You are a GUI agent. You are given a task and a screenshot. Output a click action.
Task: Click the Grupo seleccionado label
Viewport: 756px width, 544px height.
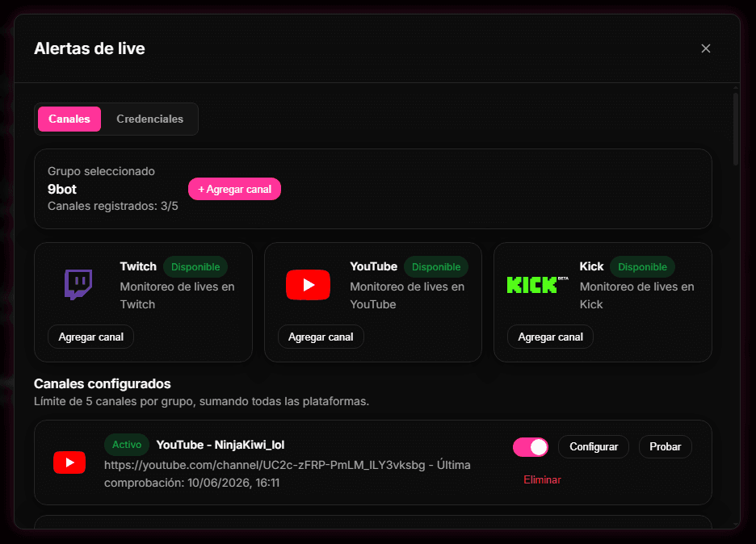point(101,172)
